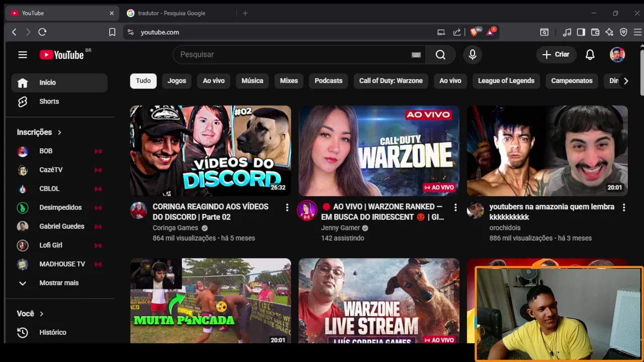Click the Brave Shields lion icon
Image resolution: width=644 pixels, height=362 pixels.
474,32
